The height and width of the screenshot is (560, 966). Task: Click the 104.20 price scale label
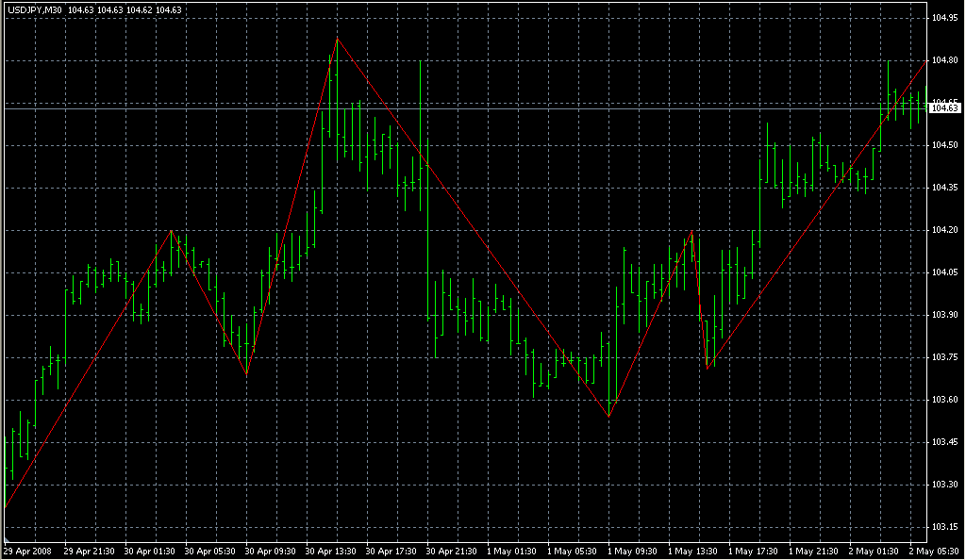[944, 230]
